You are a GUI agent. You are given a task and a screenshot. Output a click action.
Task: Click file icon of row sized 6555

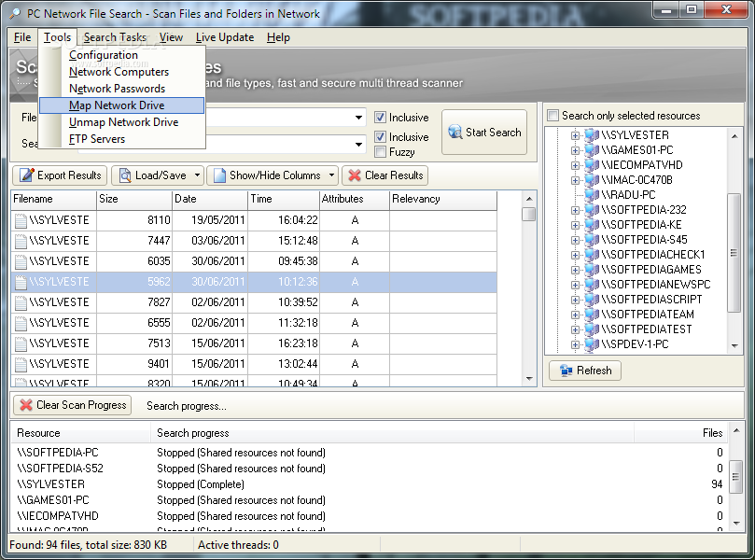pyautogui.click(x=21, y=323)
